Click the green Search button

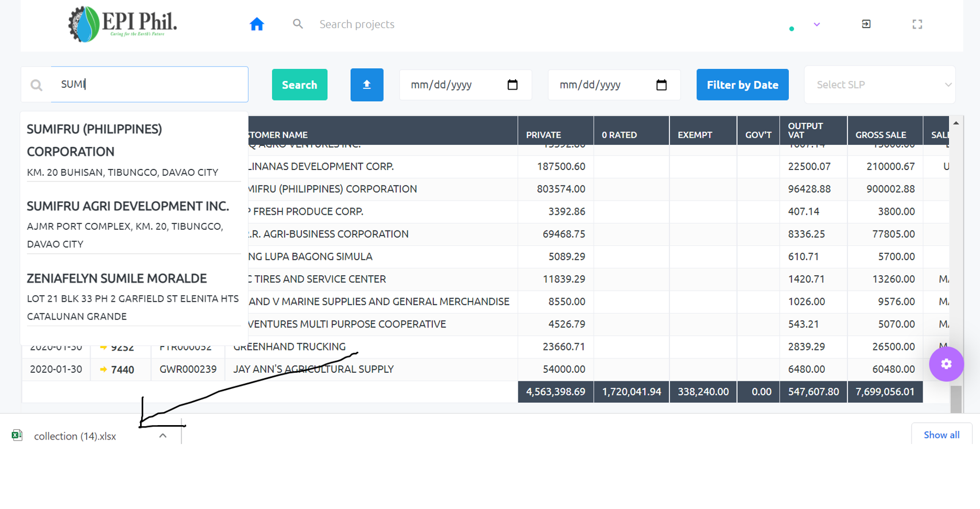pos(300,85)
